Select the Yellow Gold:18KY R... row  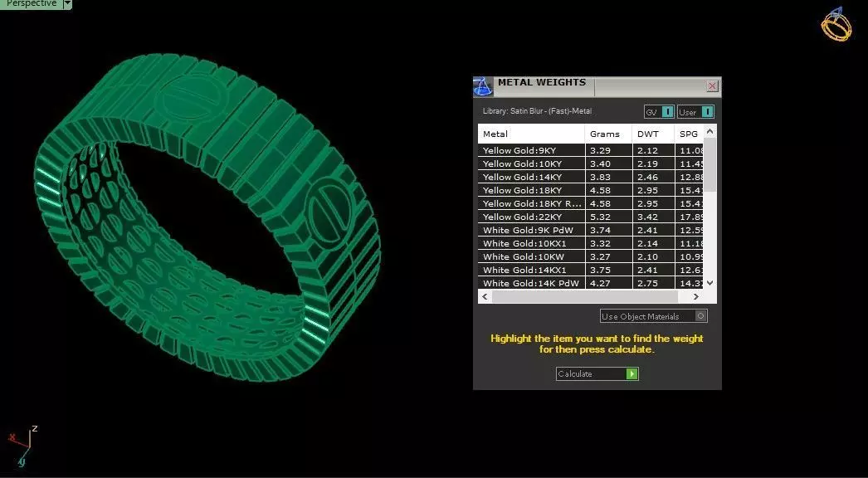tap(591, 203)
